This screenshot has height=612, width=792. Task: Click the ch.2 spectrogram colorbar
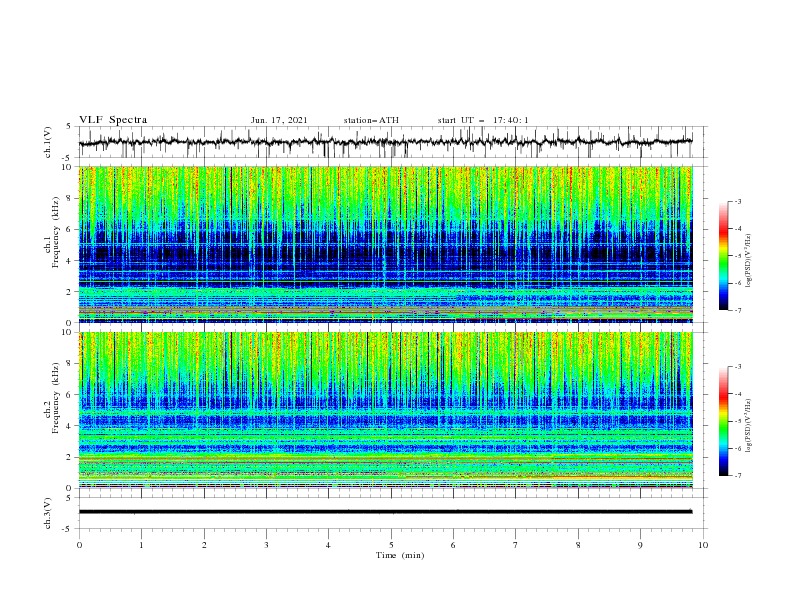point(723,421)
